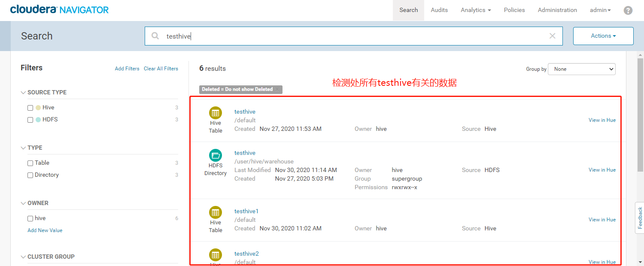Collapse the TYPE filter section

(23, 148)
